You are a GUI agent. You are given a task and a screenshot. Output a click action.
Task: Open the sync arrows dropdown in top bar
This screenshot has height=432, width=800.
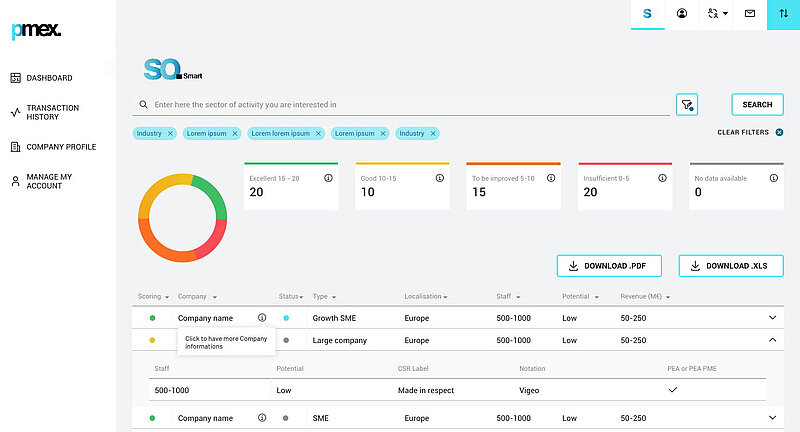(x=716, y=14)
